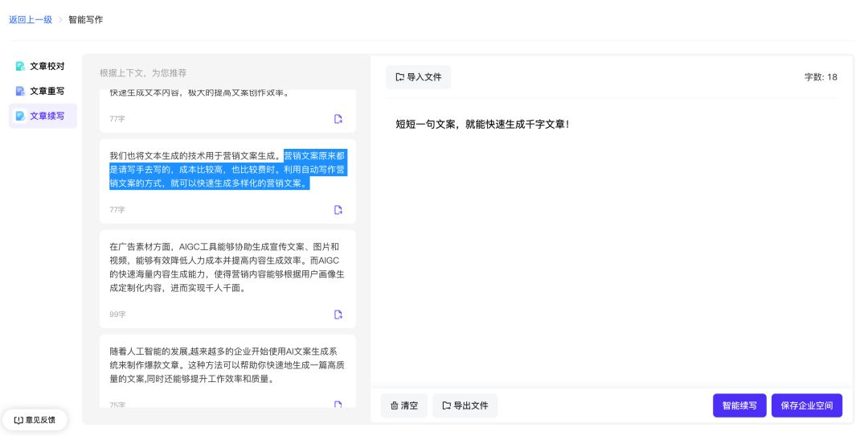Click the 文章校对 sidebar icon
The height and width of the screenshot is (436, 868).
point(20,66)
